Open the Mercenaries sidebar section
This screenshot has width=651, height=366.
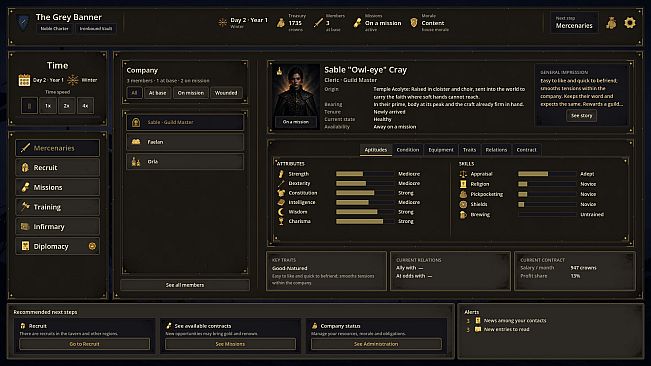point(58,148)
